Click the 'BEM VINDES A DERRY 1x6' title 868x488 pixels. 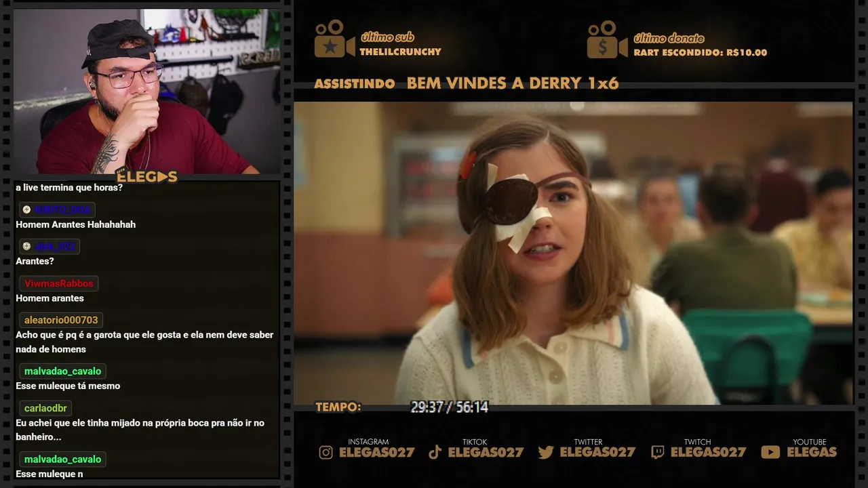tap(513, 83)
